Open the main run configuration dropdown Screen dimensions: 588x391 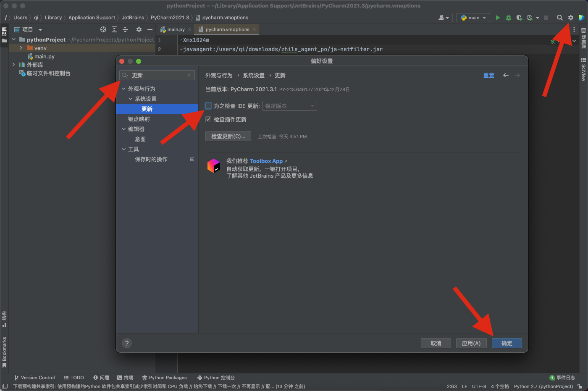tap(473, 18)
